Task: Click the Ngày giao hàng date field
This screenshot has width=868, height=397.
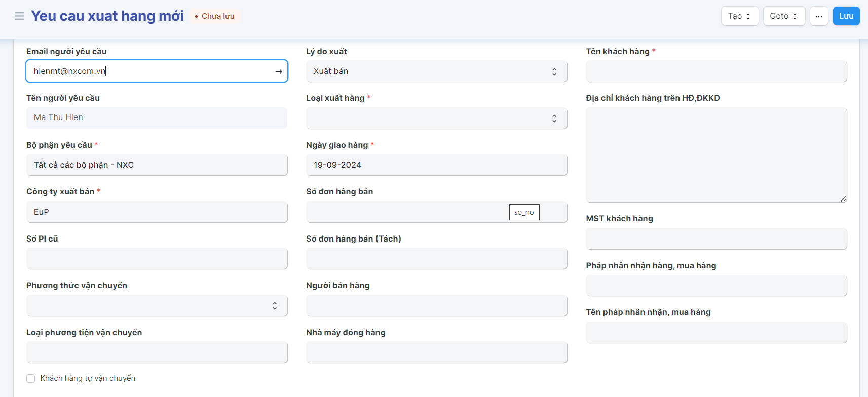Action: point(436,165)
